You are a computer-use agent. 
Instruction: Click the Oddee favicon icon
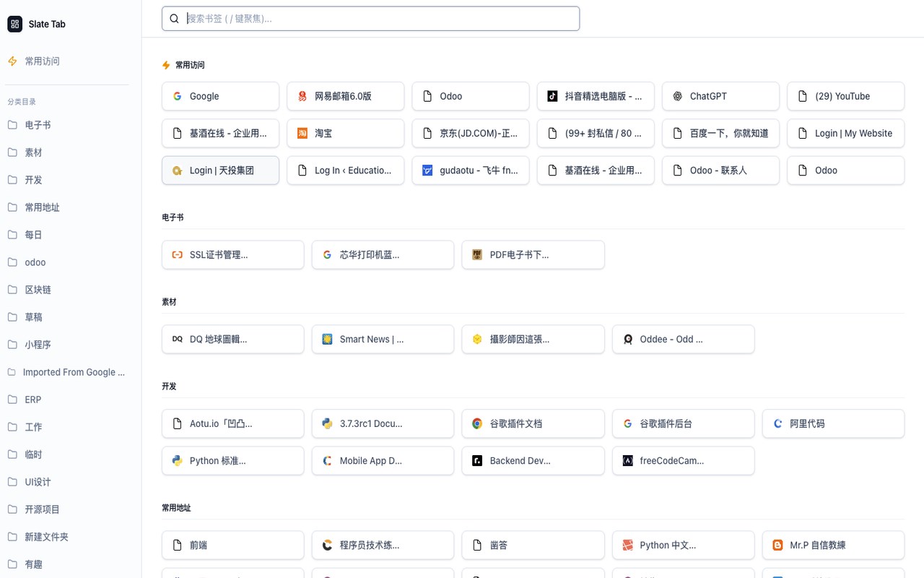pos(627,339)
